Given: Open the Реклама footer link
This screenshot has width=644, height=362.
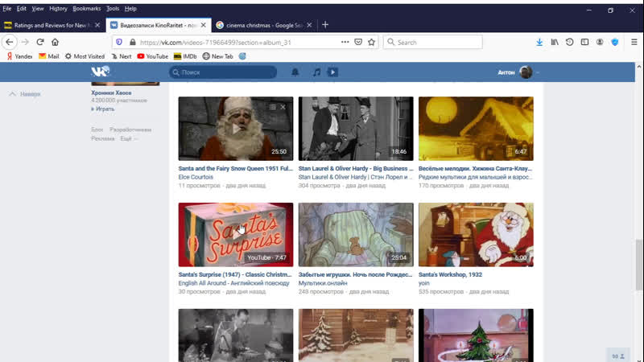Looking at the screenshot, I should pos(103,138).
